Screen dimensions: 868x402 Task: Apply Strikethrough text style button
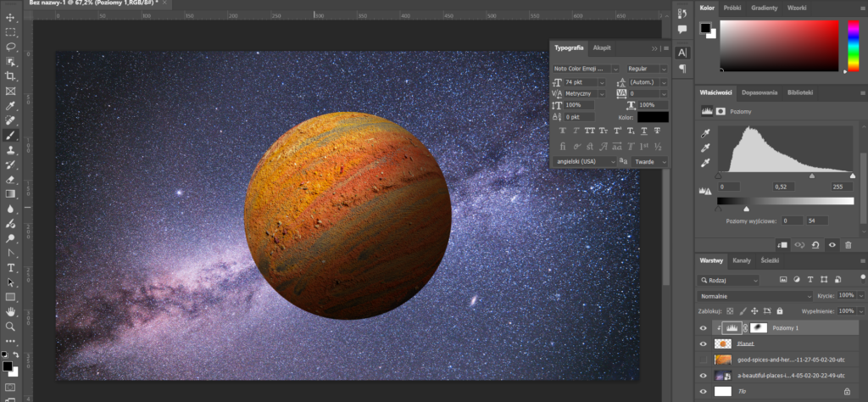pos(657,131)
